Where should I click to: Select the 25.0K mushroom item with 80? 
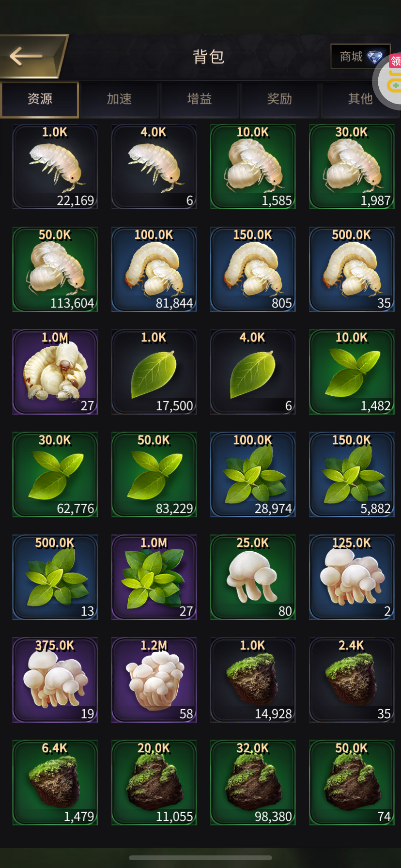tap(253, 577)
